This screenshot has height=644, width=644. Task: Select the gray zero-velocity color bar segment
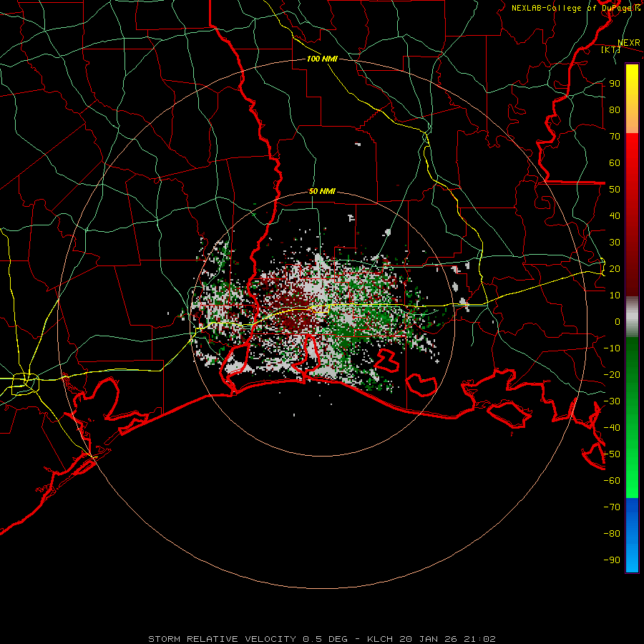coord(632,317)
